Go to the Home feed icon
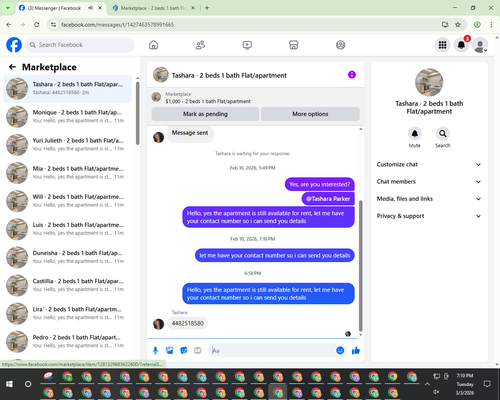 153,45
